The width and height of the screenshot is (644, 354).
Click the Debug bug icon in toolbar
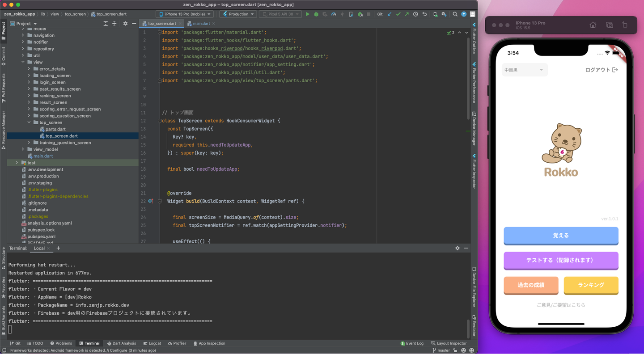[316, 14]
